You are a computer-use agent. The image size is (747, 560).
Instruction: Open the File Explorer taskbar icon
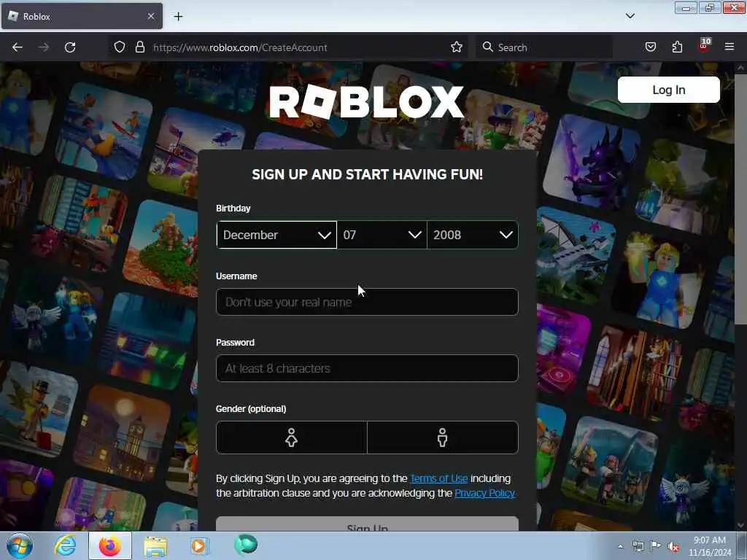[x=155, y=546]
